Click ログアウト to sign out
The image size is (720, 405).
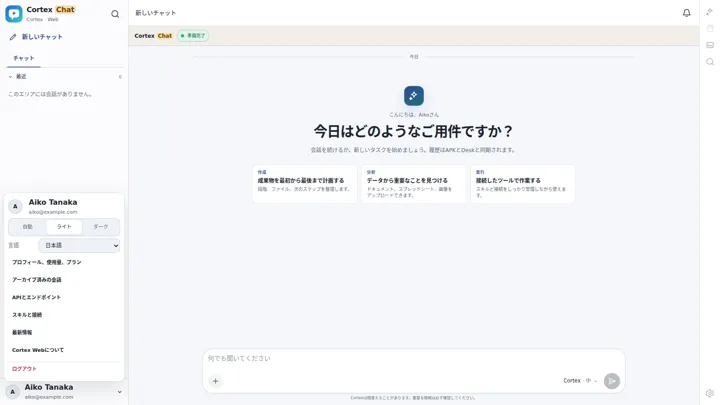[64, 369]
